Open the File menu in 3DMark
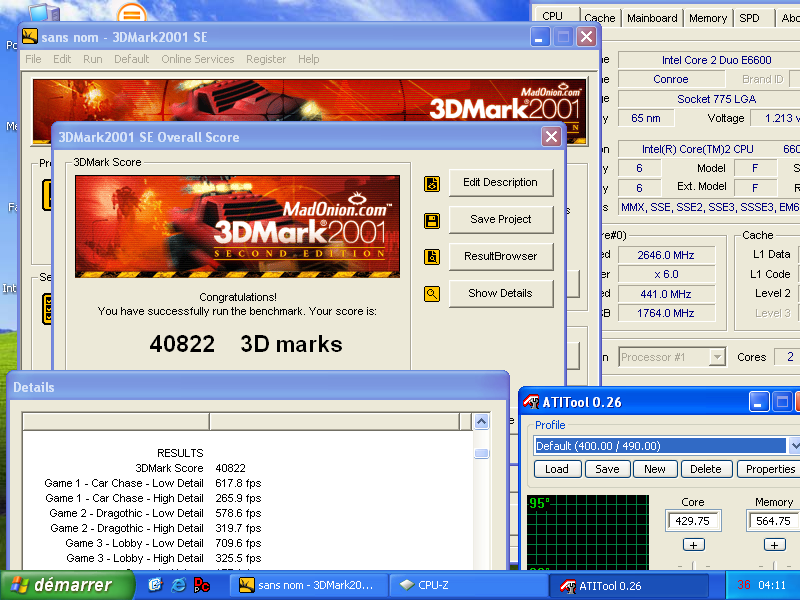The image size is (800, 600). click(33, 59)
